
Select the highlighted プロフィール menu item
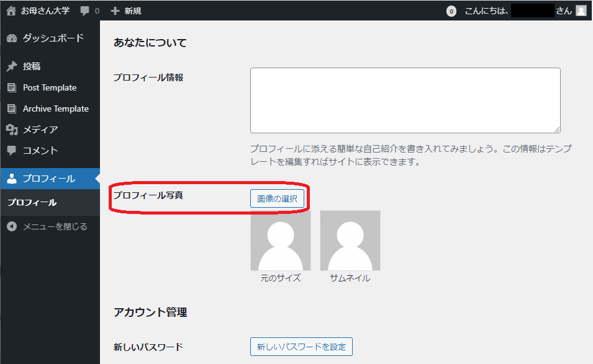[50, 179]
